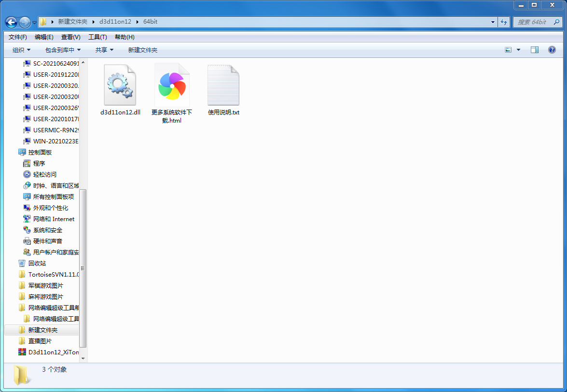Image resolution: width=567 pixels, height=392 pixels.
Task: Open the 包含到库中 dropdown
Action: 63,50
